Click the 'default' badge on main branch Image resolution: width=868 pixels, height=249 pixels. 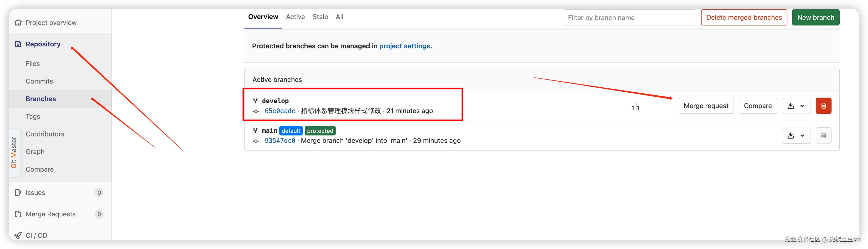click(291, 130)
